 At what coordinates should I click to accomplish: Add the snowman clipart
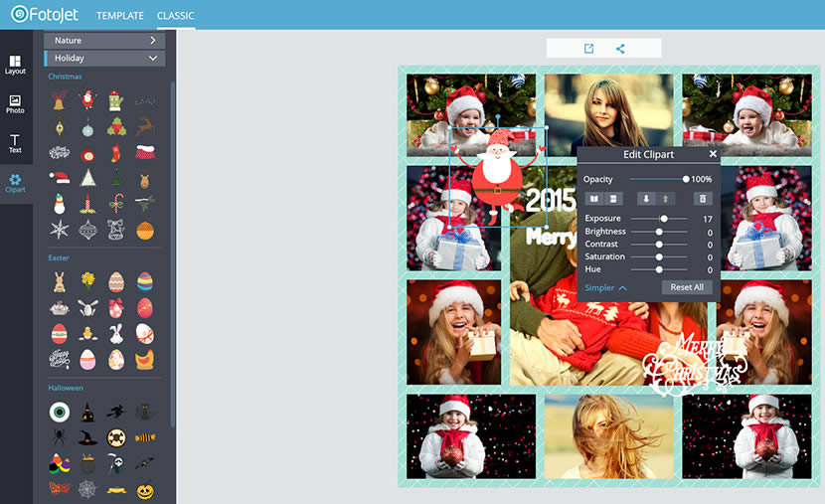[x=60, y=204]
